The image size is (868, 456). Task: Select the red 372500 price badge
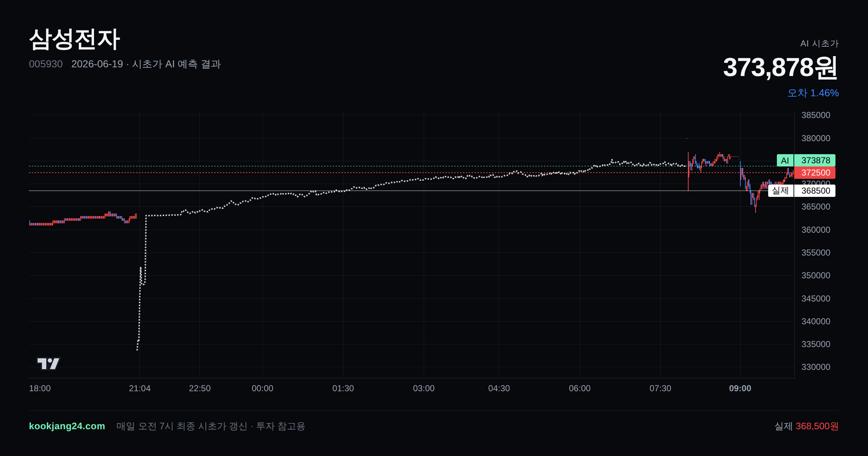[x=815, y=173]
